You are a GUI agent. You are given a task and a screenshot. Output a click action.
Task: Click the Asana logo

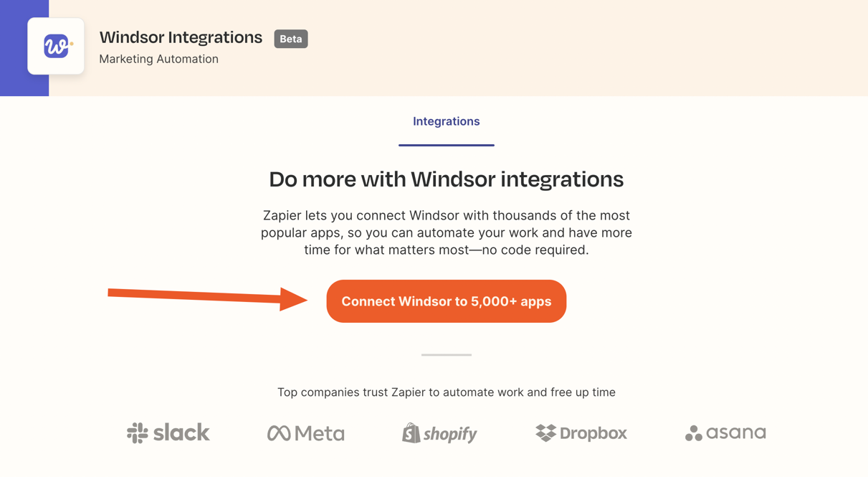click(x=725, y=433)
